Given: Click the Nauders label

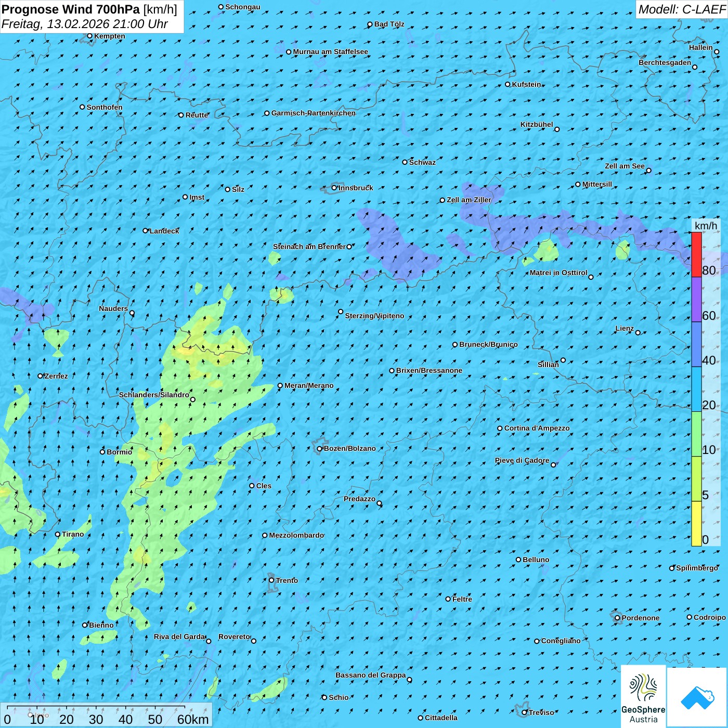Looking at the screenshot, I should pos(113,308).
